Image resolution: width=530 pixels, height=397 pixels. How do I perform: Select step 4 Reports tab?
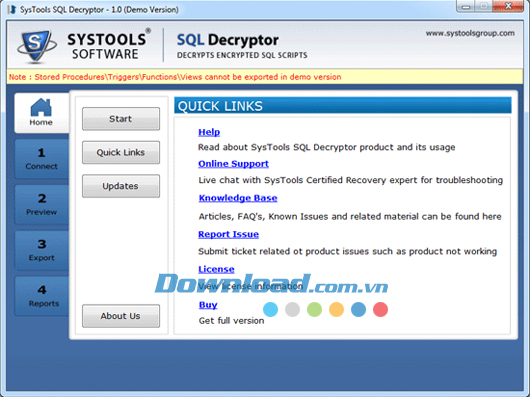(41, 296)
